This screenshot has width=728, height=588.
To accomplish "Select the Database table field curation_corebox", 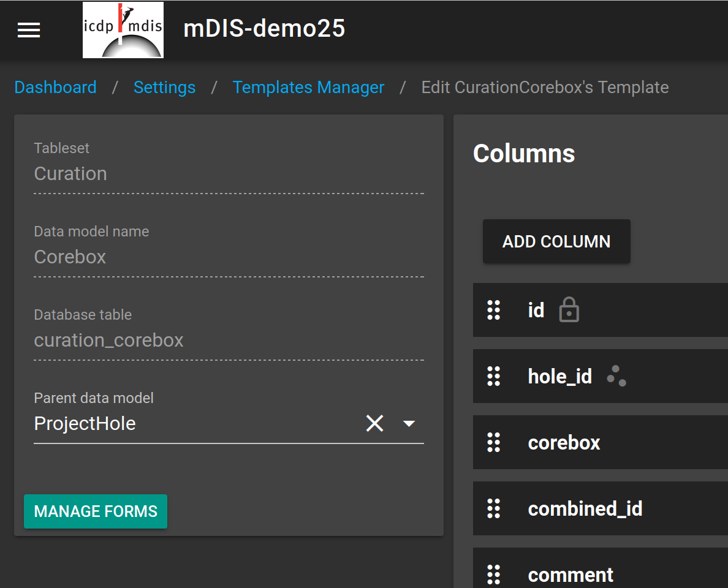I will point(229,341).
